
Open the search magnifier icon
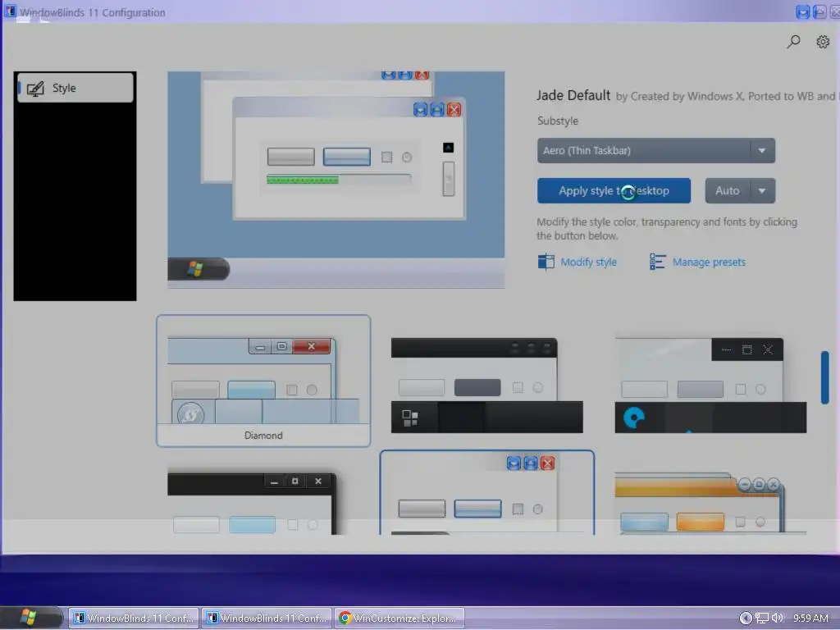793,42
